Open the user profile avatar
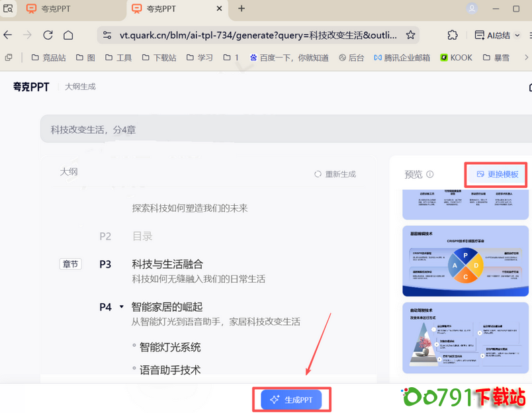 (472, 9)
